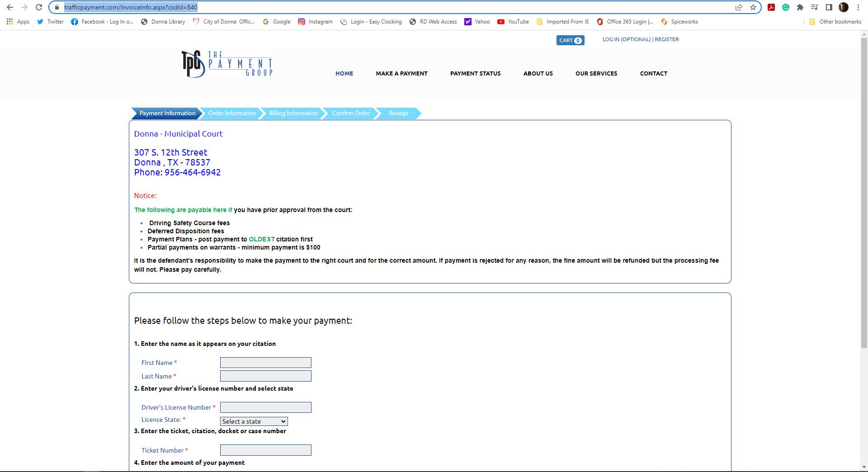Click the browser profile avatar
Screen dimensions: 868x472
click(844, 7)
